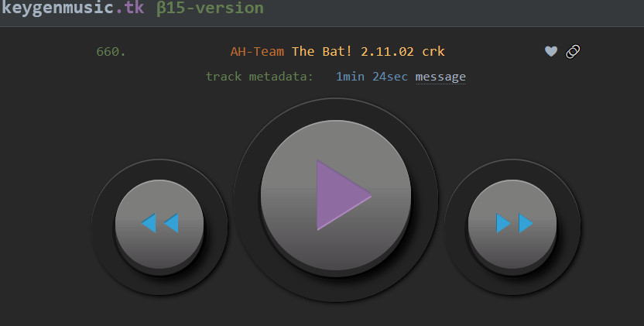The image size is (644, 326).
Task: Click the blue double-arrow rewind icon
Action: coord(159,223)
